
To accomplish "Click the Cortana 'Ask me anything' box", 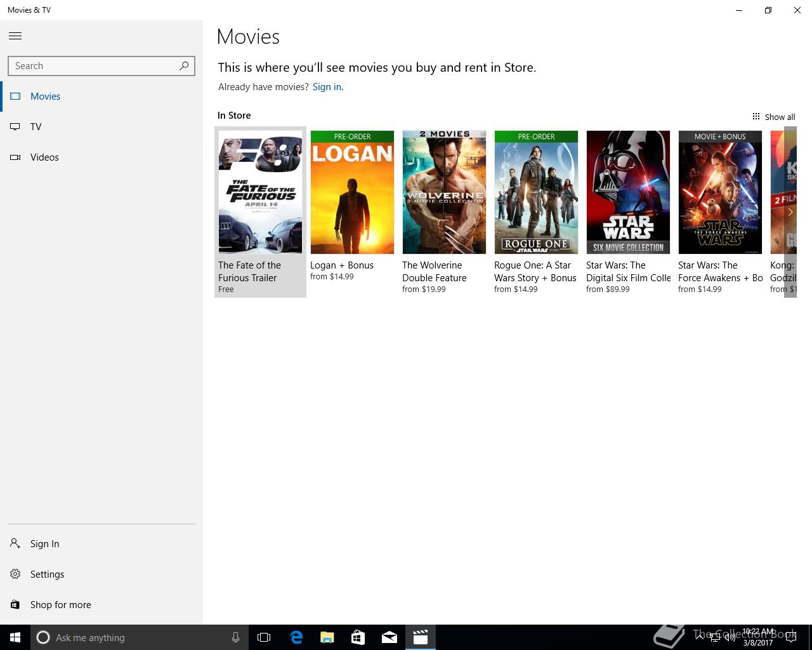I will [138, 637].
